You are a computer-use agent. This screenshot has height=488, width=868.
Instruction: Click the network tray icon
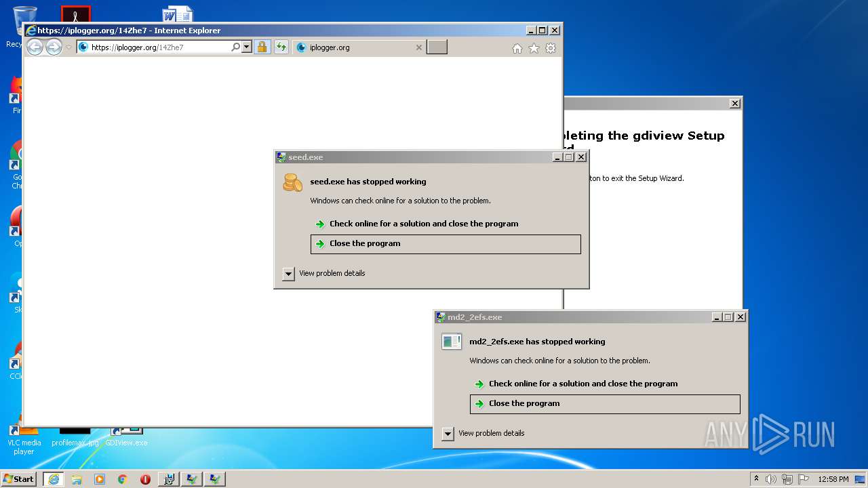click(x=787, y=479)
